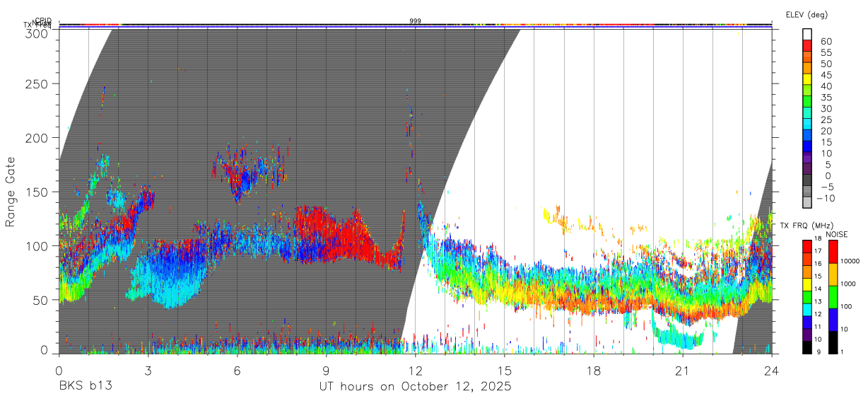This screenshot has width=868, height=401.
Task: Click the 12 tick on UT hours axis
Action: coord(416,371)
